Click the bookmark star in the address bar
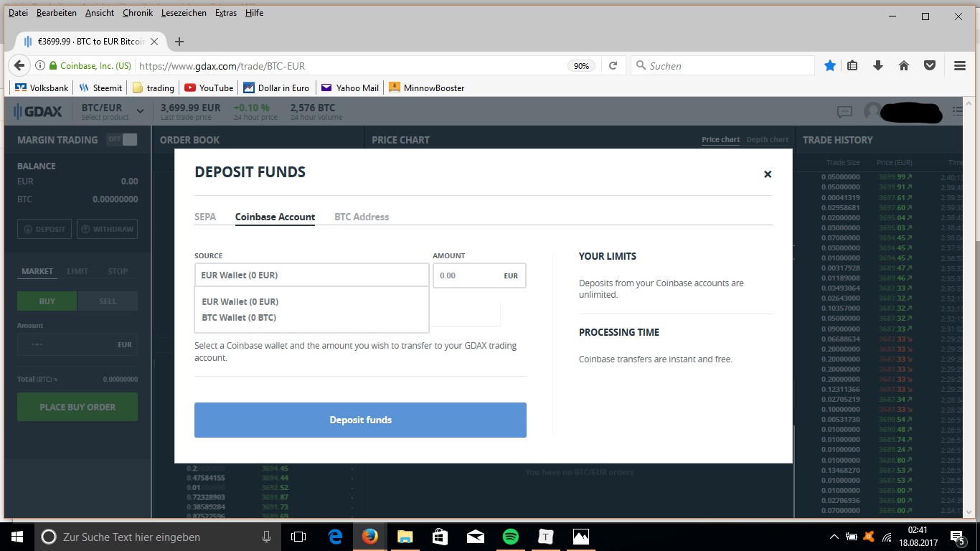 coord(830,65)
